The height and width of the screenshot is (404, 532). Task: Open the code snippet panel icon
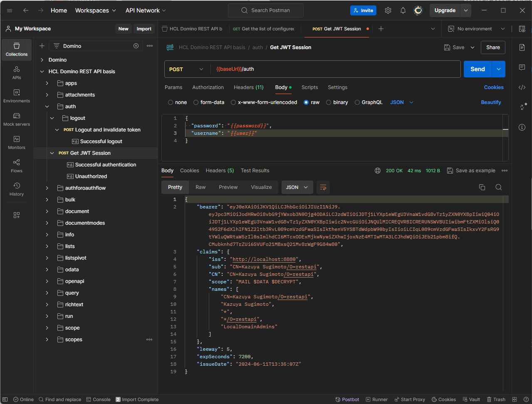click(522, 87)
